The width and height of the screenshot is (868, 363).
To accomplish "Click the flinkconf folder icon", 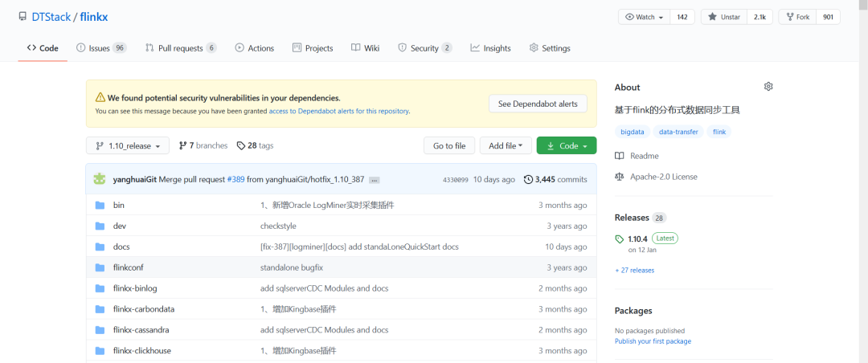I will click(100, 267).
